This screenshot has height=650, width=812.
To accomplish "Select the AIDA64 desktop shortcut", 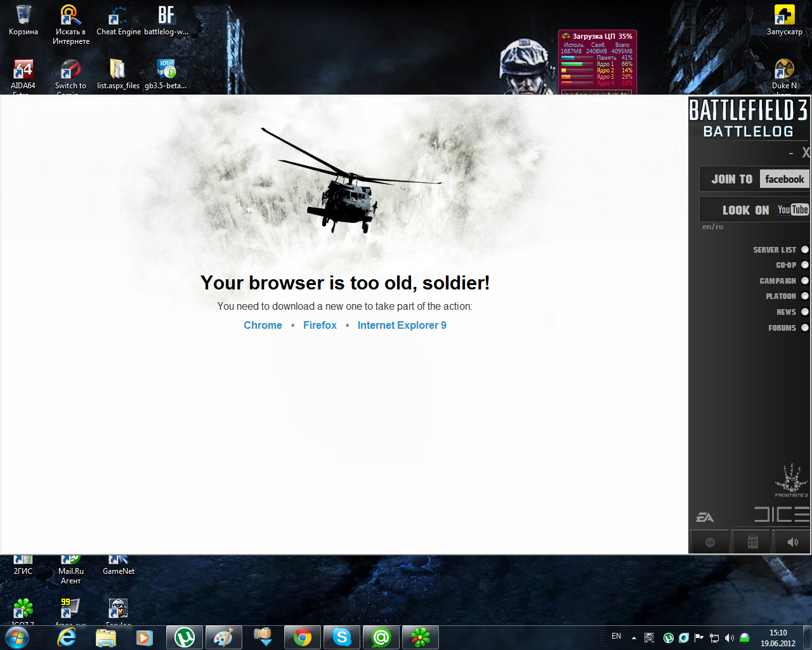I will pyautogui.click(x=23, y=76).
